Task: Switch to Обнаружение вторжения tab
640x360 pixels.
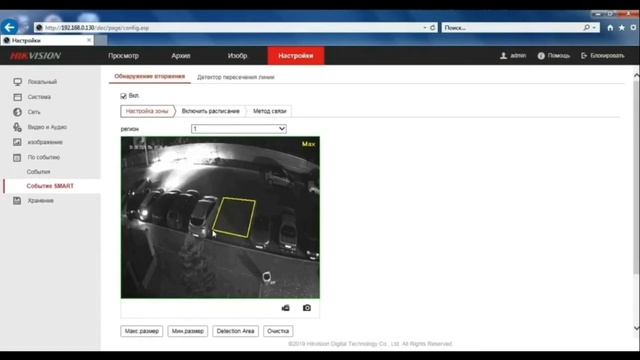Action: click(x=149, y=76)
